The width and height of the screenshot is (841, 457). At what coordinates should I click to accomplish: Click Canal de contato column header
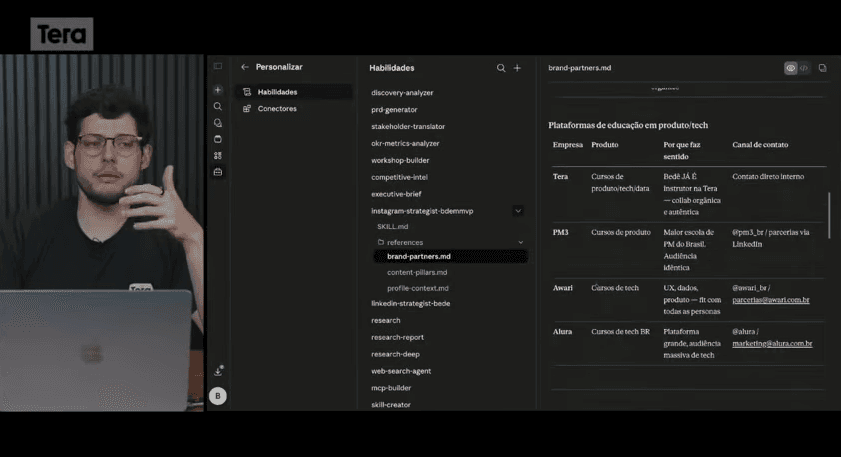pos(760,145)
